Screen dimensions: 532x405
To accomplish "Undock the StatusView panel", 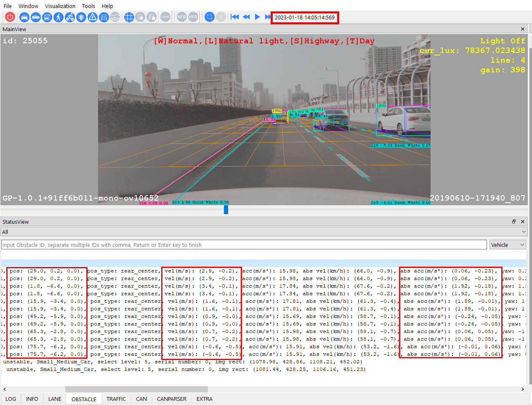I will [x=514, y=222].
